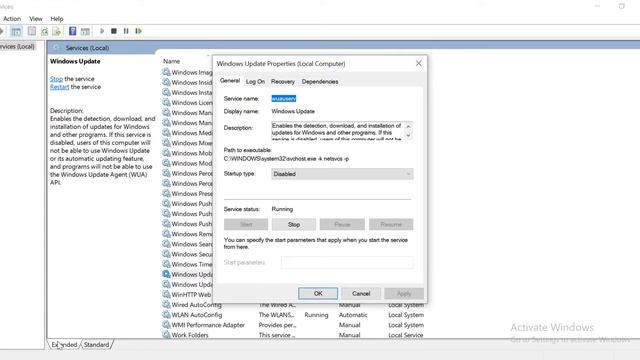Switch to the Extended view tab
Screen dimensions: 640x360
[x=64, y=344]
